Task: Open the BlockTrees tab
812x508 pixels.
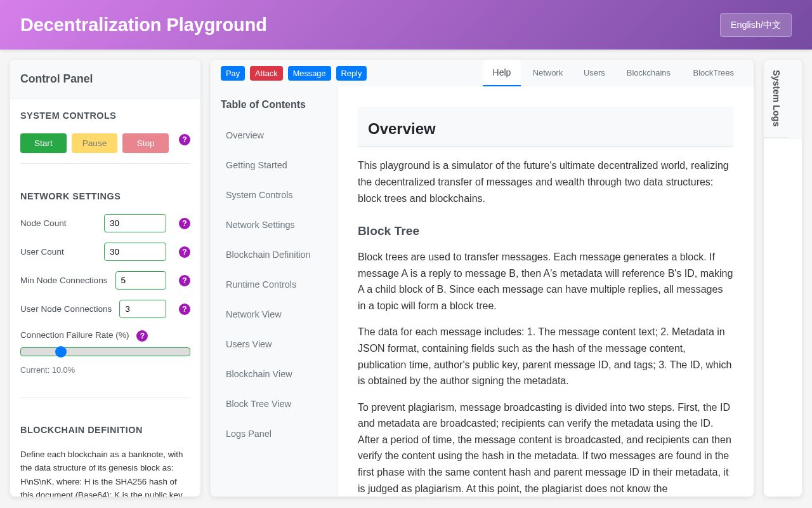Action: coord(714,73)
